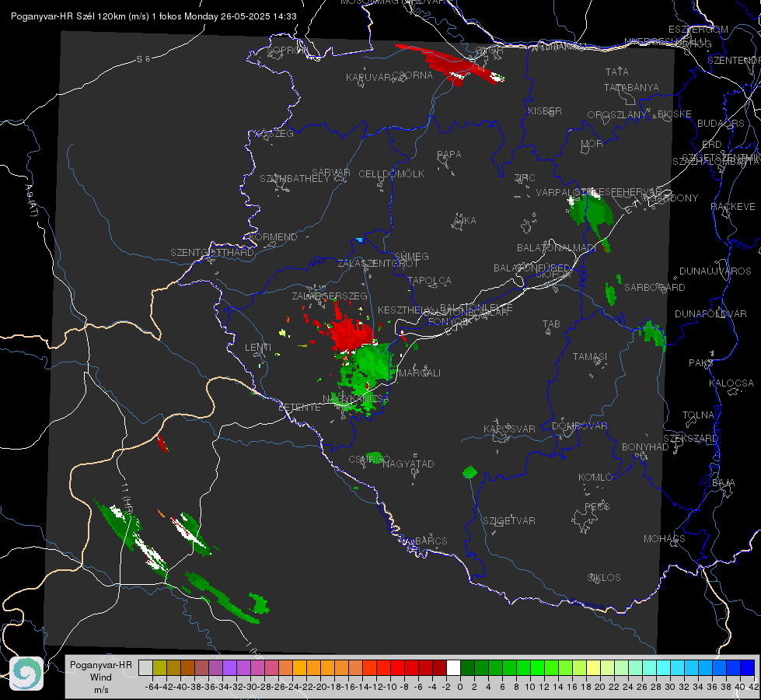Viewport: 761px width, 700px height.
Task: Click the SÁRBOGÁRD city label
Action: pos(655,288)
